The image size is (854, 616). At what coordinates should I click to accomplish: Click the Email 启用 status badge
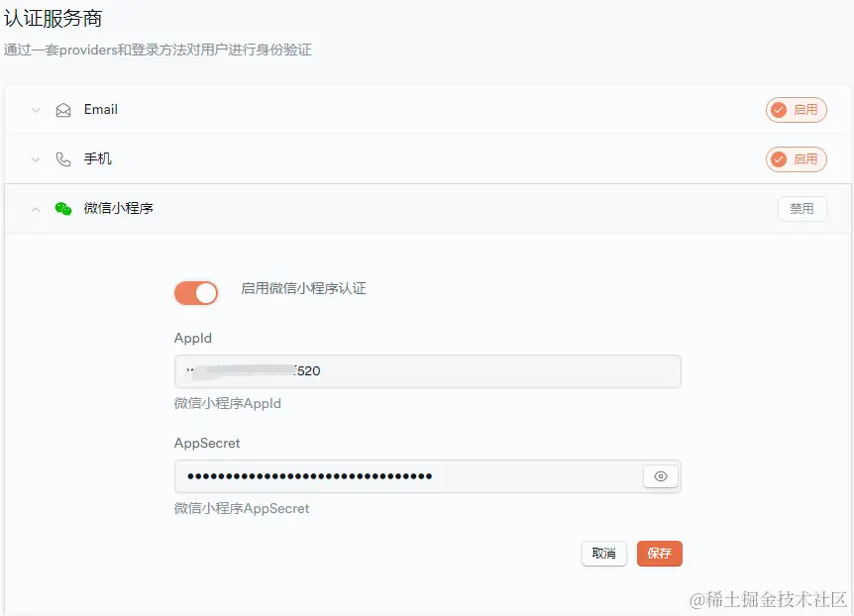pyautogui.click(x=797, y=110)
